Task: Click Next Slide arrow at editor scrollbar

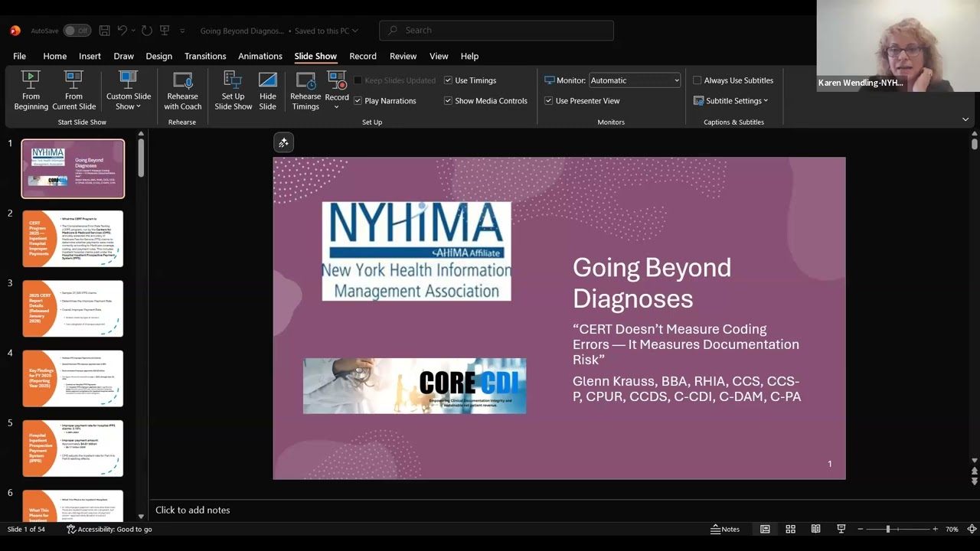Action: point(974,481)
